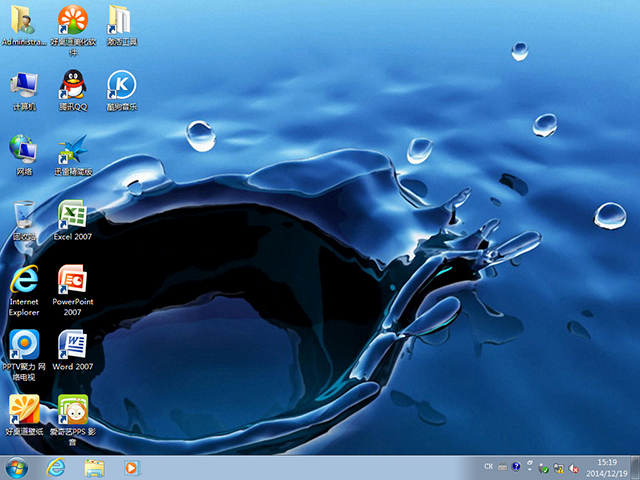The image size is (640, 480).
Task: Select the 网络 (Network) desktop icon
Action: click(24, 150)
